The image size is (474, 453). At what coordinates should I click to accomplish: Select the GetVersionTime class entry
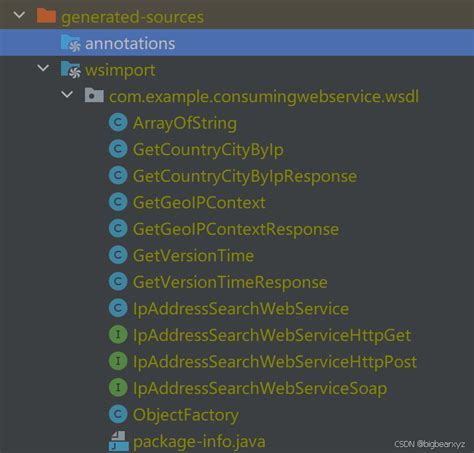tap(193, 256)
